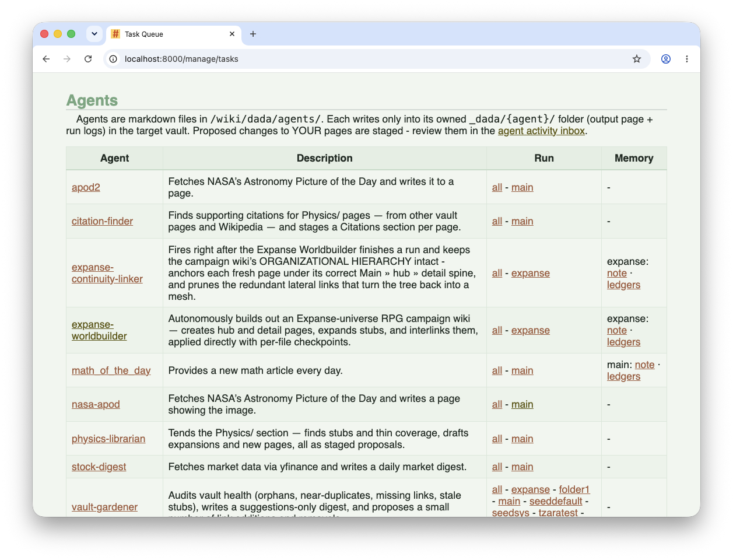733x560 pixels.
Task: Click the Agent column header
Action: click(115, 158)
